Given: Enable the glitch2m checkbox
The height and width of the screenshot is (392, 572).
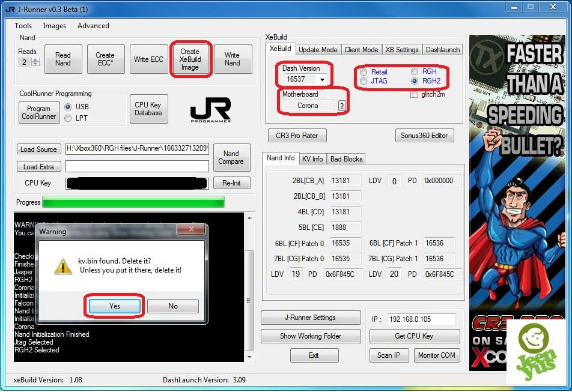Looking at the screenshot, I should click(414, 94).
